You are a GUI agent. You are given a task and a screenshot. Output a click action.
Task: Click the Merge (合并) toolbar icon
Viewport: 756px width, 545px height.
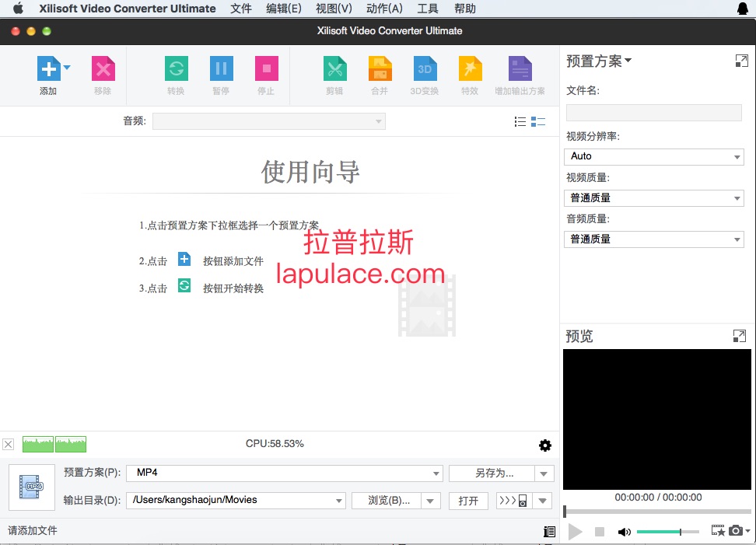(380, 69)
